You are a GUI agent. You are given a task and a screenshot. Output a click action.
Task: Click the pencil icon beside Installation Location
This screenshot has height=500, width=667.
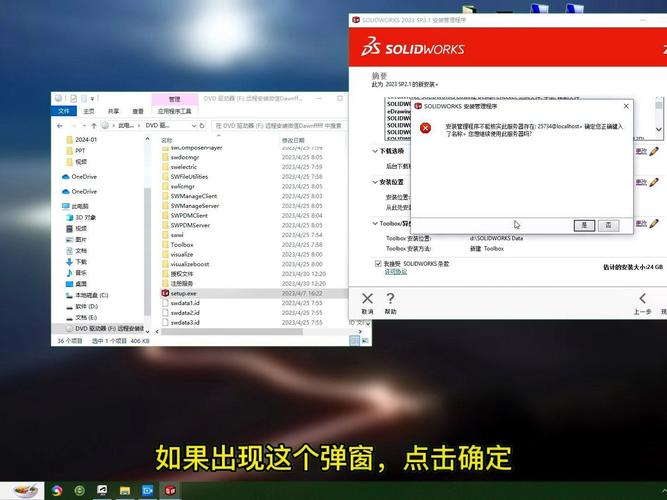(x=654, y=182)
